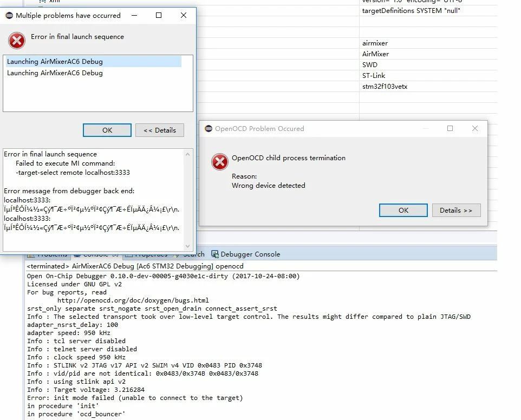The height and width of the screenshot is (420, 521).
Task: Click OK in OpenOCD Problem Occured dialog
Action: click(x=403, y=210)
